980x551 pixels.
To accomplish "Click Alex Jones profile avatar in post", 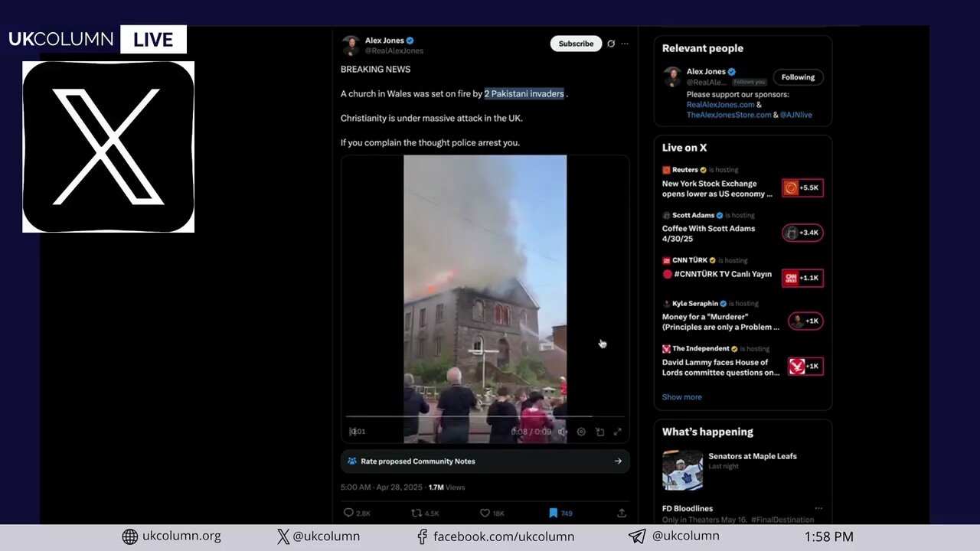I will tap(351, 45).
